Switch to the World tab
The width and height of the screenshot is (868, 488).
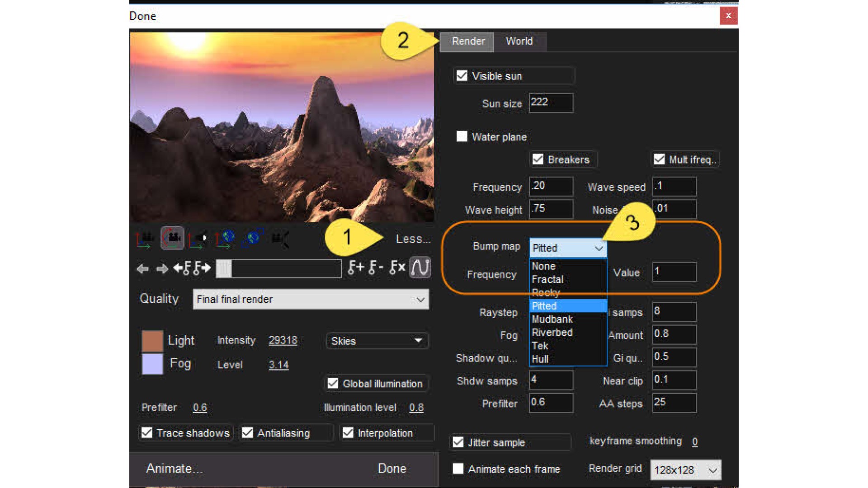point(519,41)
